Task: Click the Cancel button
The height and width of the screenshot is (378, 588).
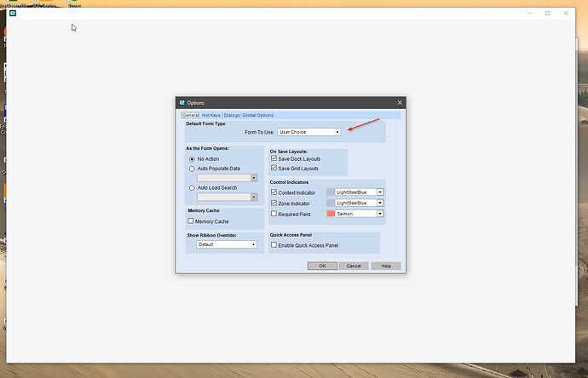Action: pos(354,266)
